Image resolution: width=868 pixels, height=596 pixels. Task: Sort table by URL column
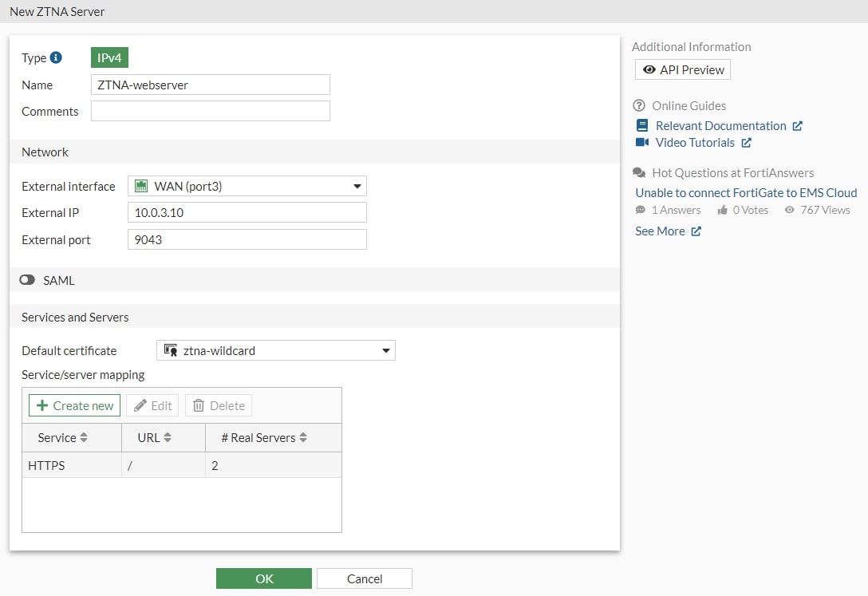coord(155,438)
